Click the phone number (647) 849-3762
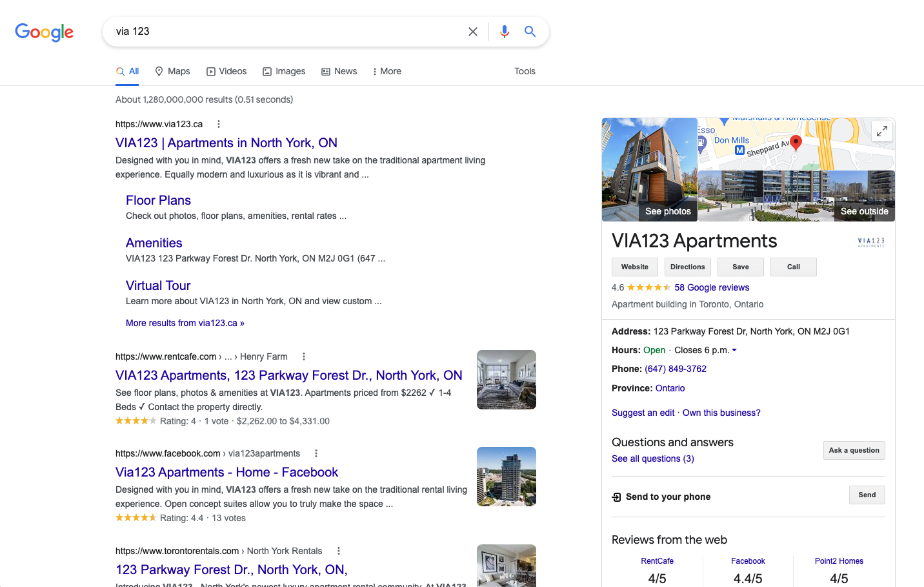 676,369
